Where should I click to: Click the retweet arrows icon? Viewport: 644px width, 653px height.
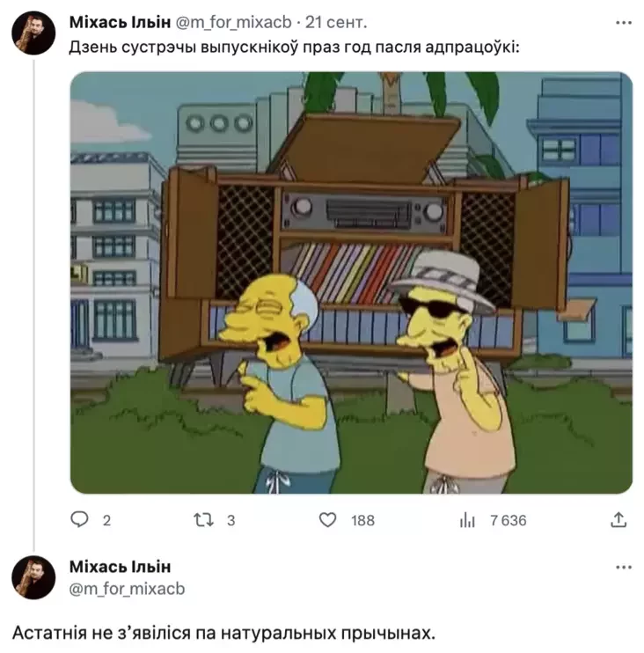click(x=203, y=520)
